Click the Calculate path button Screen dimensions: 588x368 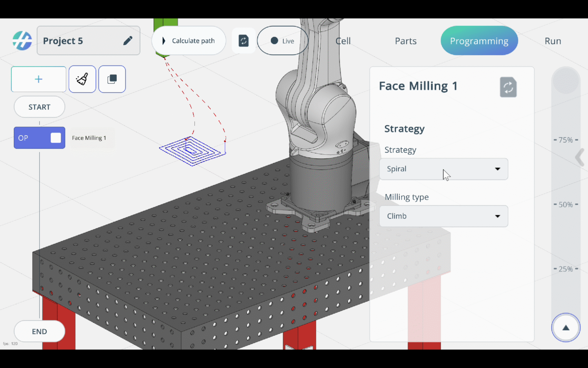pos(188,40)
